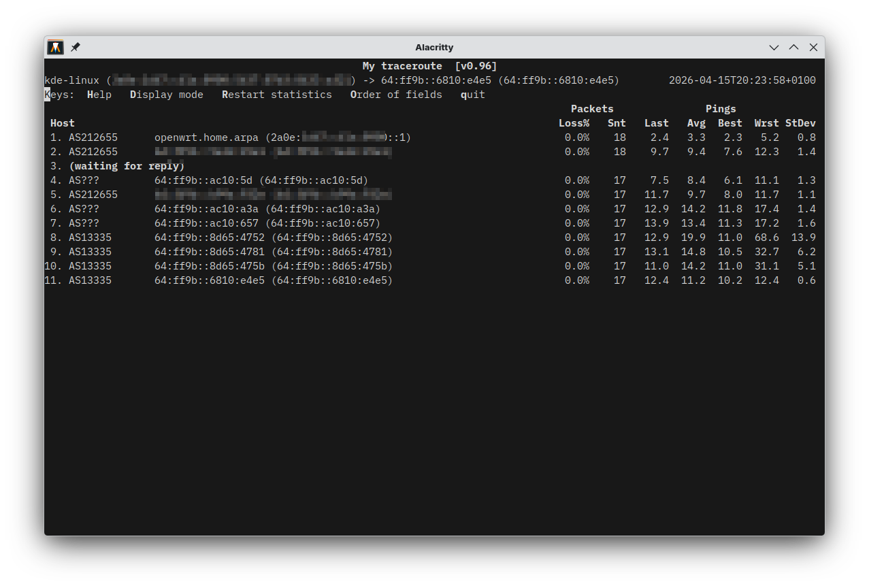869x588 pixels.
Task: Select the Display mode key option
Action: (167, 95)
